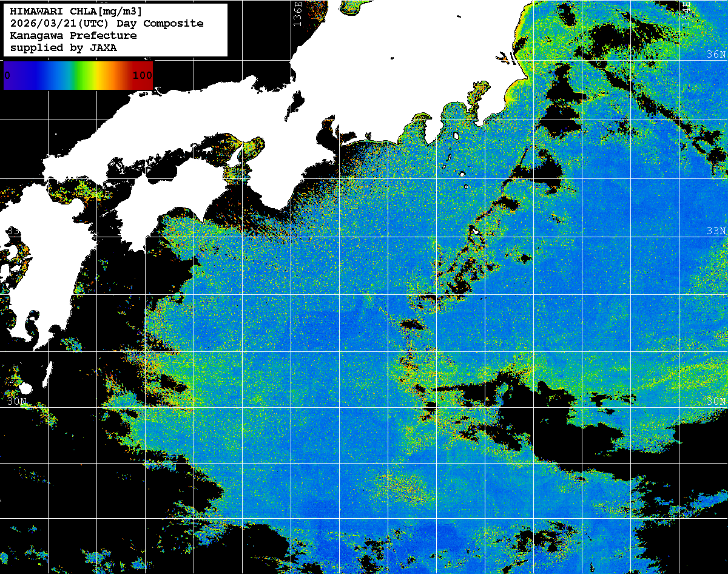This screenshot has height=574, width=728.
Task: Click the "0" minimum on the color scale
Action: 7,75
